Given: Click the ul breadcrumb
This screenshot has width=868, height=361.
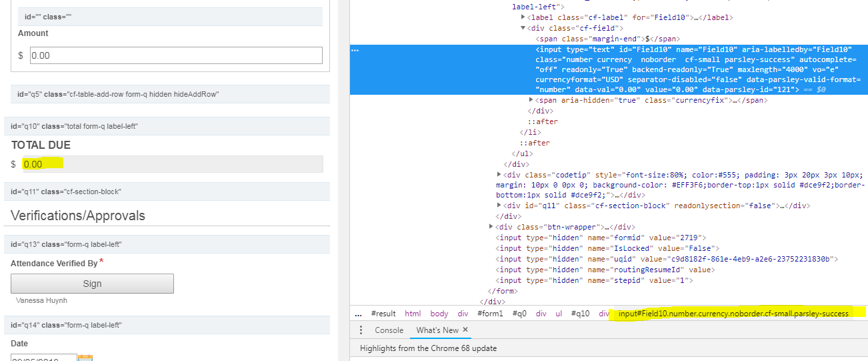Looking at the screenshot, I should click(559, 314).
